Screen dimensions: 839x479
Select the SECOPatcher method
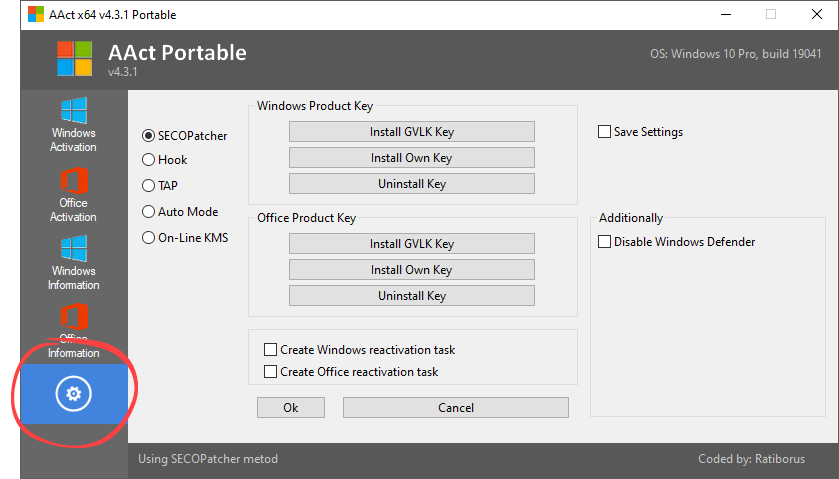coord(185,136)
